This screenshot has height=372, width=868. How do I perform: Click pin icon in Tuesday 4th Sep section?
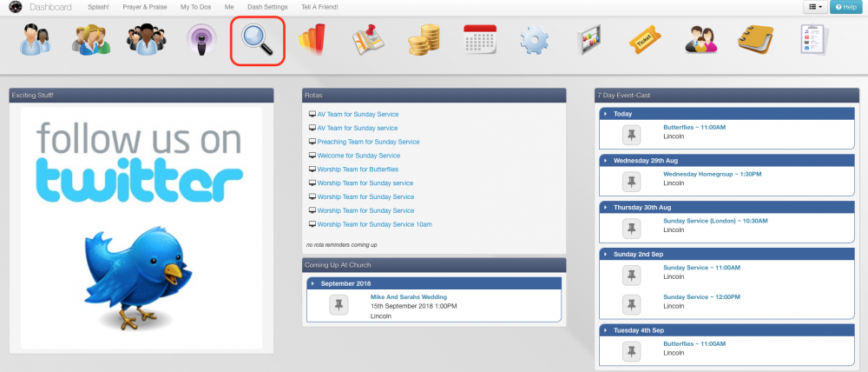click(631, 351)
